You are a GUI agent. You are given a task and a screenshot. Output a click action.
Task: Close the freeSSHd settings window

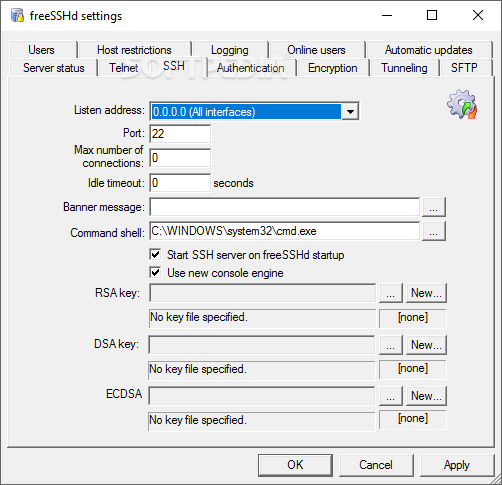click(478, 15)
